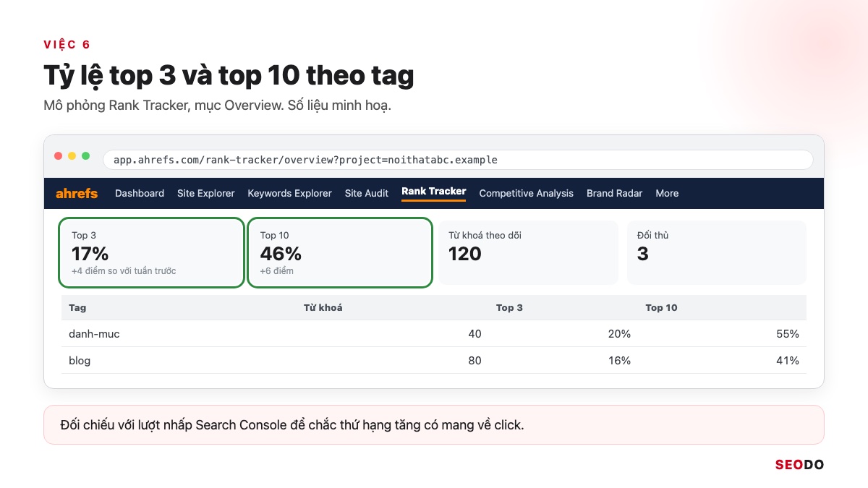Click the ahrefs logo
Image resolution: width=868 pixels, height=488 pixels.
(77, 193)
